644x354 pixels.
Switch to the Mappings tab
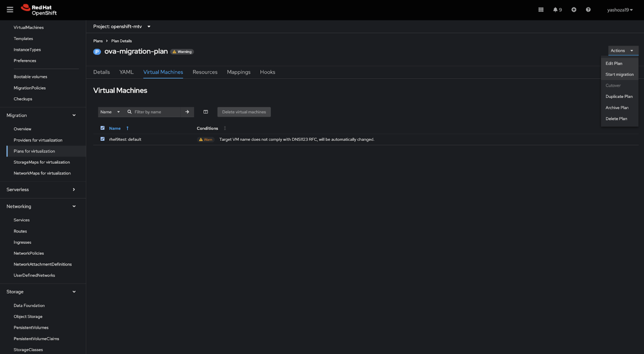pos(239,72)
